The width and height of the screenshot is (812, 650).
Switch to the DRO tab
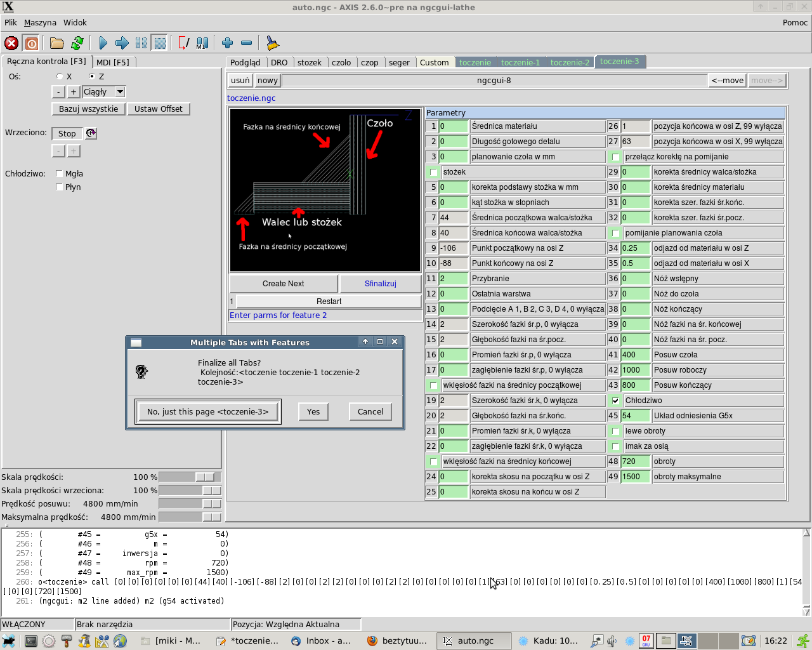click(279, 62)
